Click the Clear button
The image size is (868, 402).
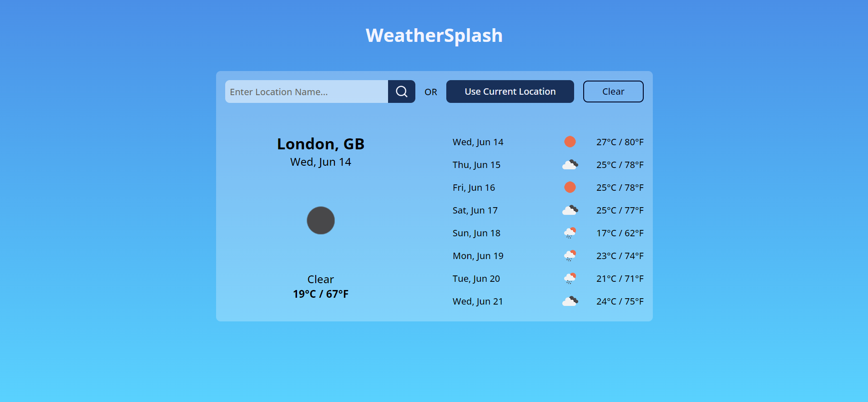click(613, 92)
